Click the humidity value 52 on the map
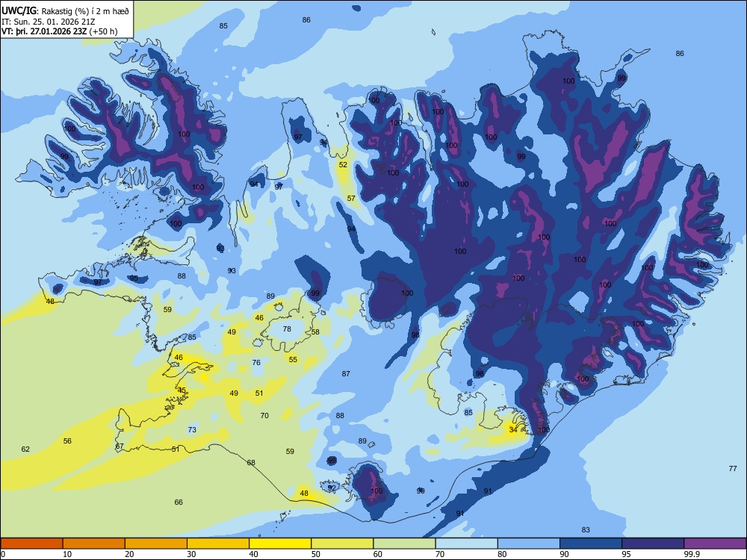This screenshot has width=747, height=560. click(x=343, y=165)
